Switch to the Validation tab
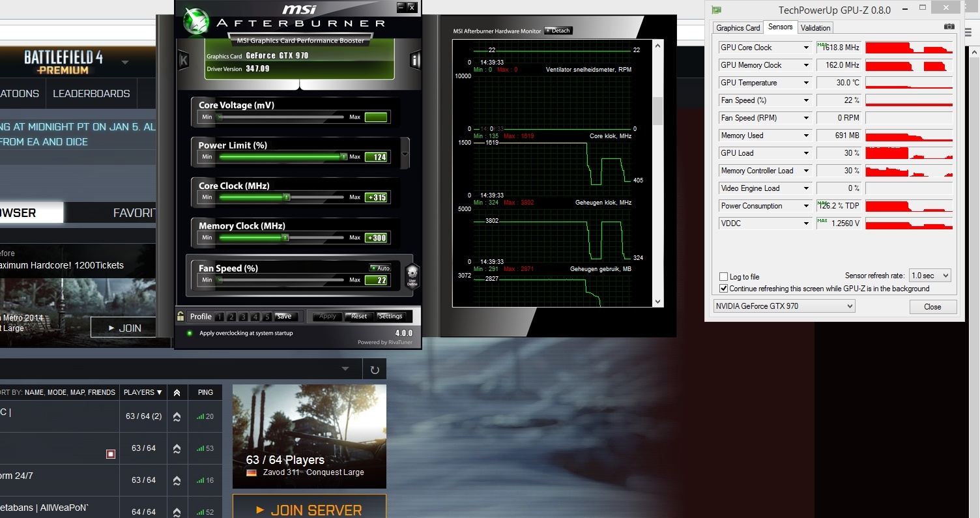Image resolution: width=980 pixels, height=518 pixels. 816,27
